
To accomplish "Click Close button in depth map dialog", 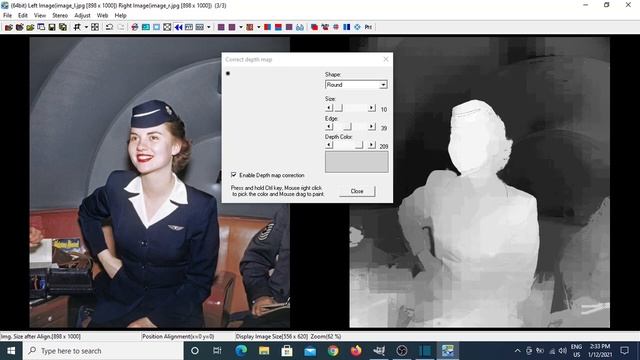I will click(x=357, y=191).
